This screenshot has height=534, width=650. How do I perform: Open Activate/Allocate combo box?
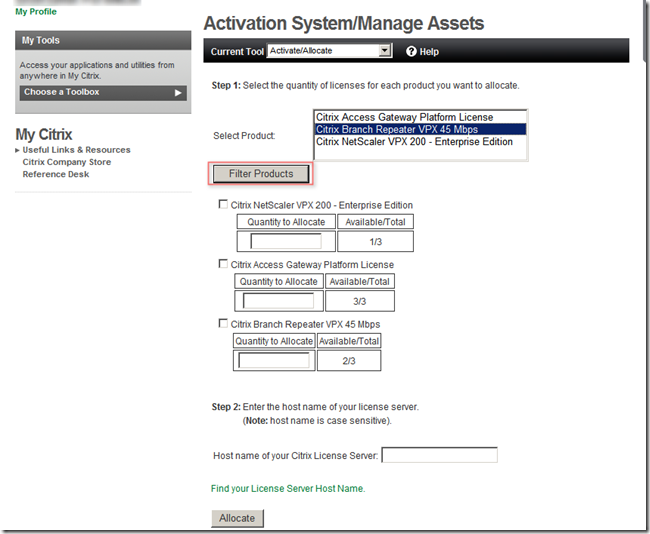click(329, 51)
